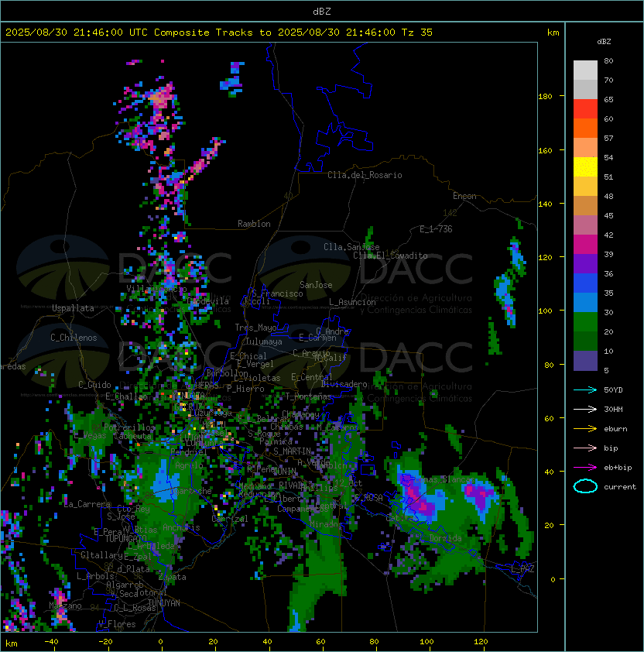Select the red 60-65 dBZ color swatch
The width and height of the screenshot is (644, 652).
pyautogui.click(x=585, y=109)
